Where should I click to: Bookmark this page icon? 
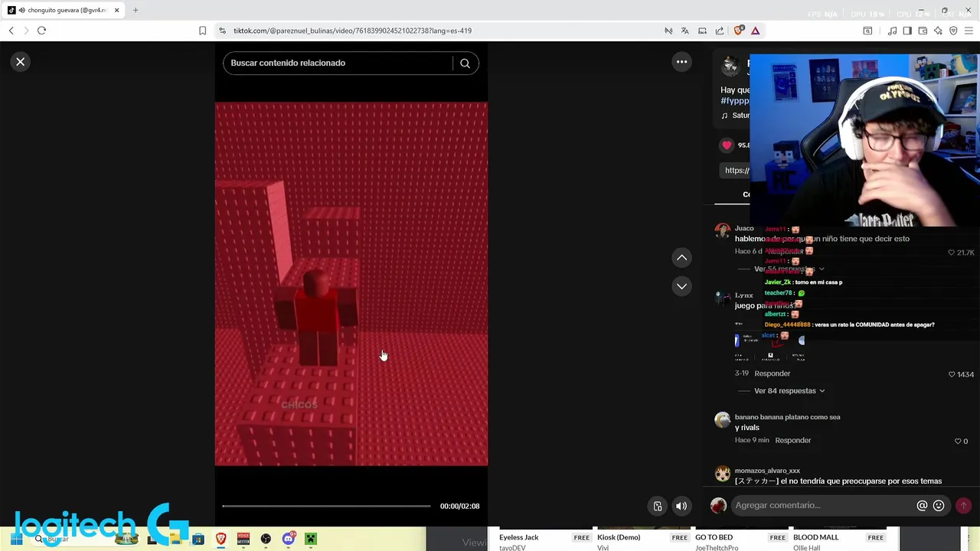(x=202, y=31)
